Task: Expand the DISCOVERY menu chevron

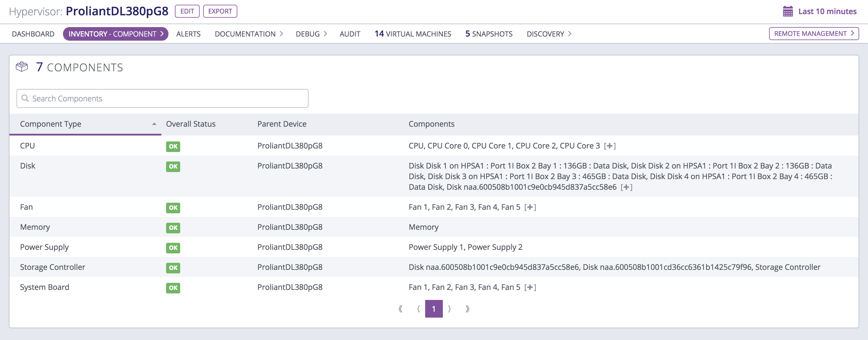Action: click(x=570, y=34)
